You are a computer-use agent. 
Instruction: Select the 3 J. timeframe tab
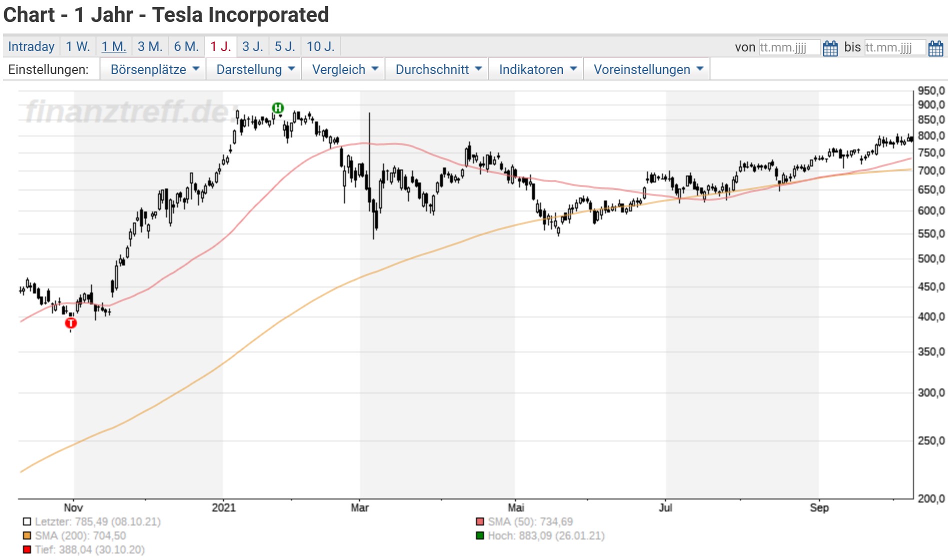(x=252, y=46)
